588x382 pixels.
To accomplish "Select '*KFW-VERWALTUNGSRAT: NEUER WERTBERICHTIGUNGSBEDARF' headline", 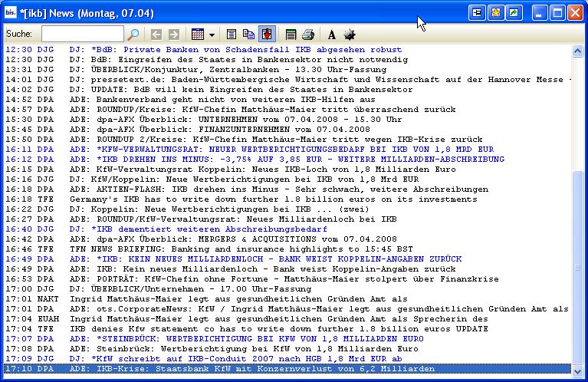I will pyautogui.click(x=287, y=150).
